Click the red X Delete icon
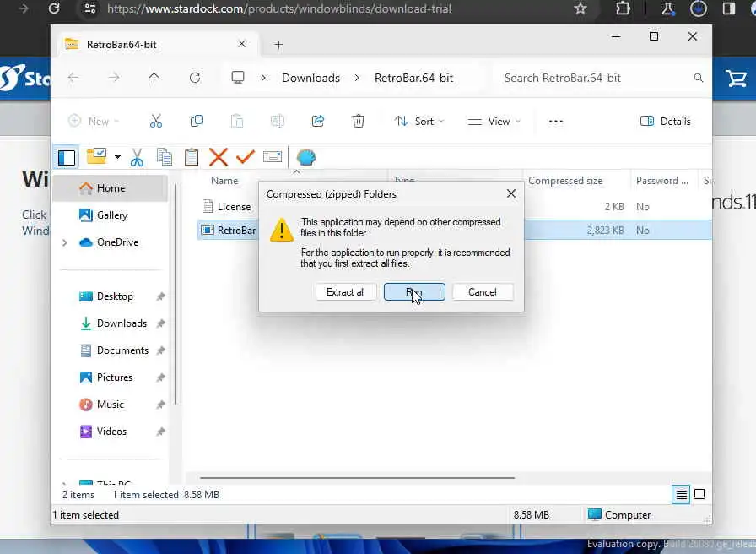This screenshot has width=756, height=554. pos(219,157)
